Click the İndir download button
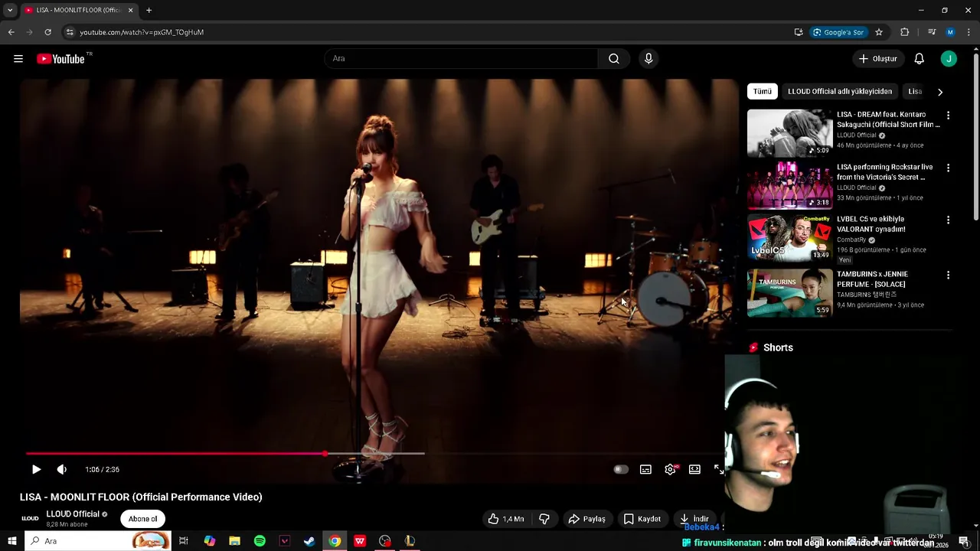This screenshot has height=551, width=980. (x=694, y=519)
